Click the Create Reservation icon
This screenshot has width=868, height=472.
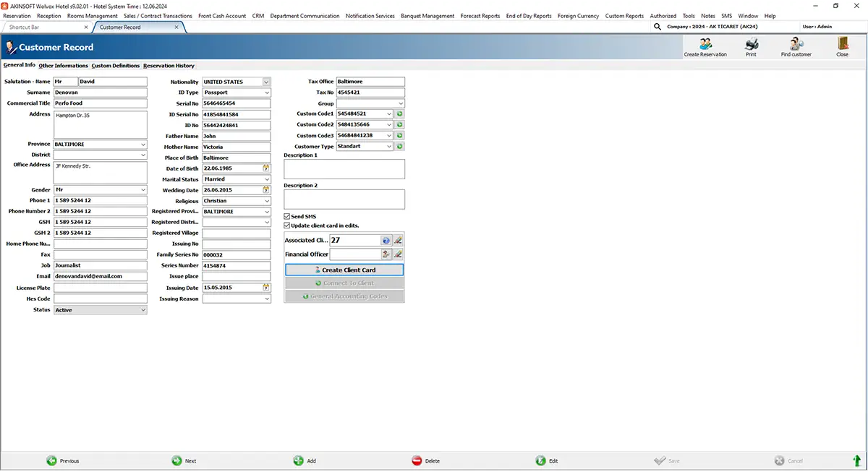click(705, 43)
